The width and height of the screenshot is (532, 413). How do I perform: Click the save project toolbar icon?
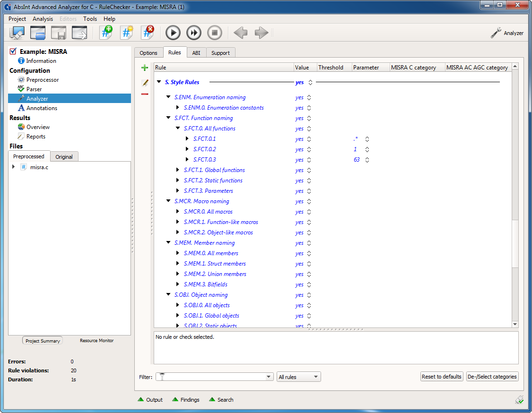(x=58, y=33)
